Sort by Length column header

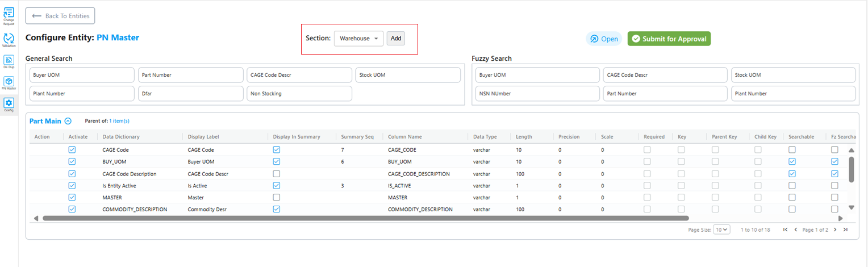pos(524,136)
